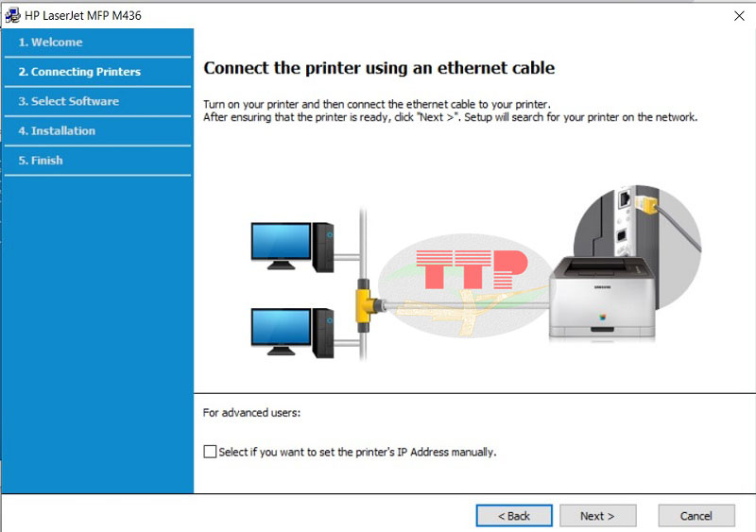Click the 'Turn on your printer' instruction line
The height and width of the screenshot is (532, 756).
[376, 104]
